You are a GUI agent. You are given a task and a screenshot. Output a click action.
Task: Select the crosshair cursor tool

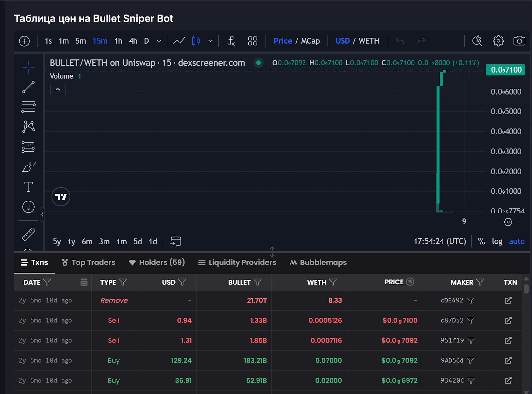click(28, 67)
